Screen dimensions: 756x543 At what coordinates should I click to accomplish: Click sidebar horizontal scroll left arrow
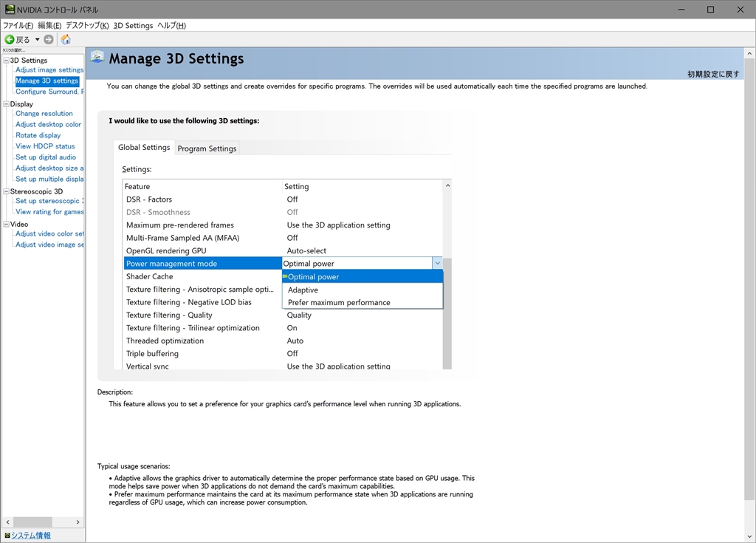7,522
